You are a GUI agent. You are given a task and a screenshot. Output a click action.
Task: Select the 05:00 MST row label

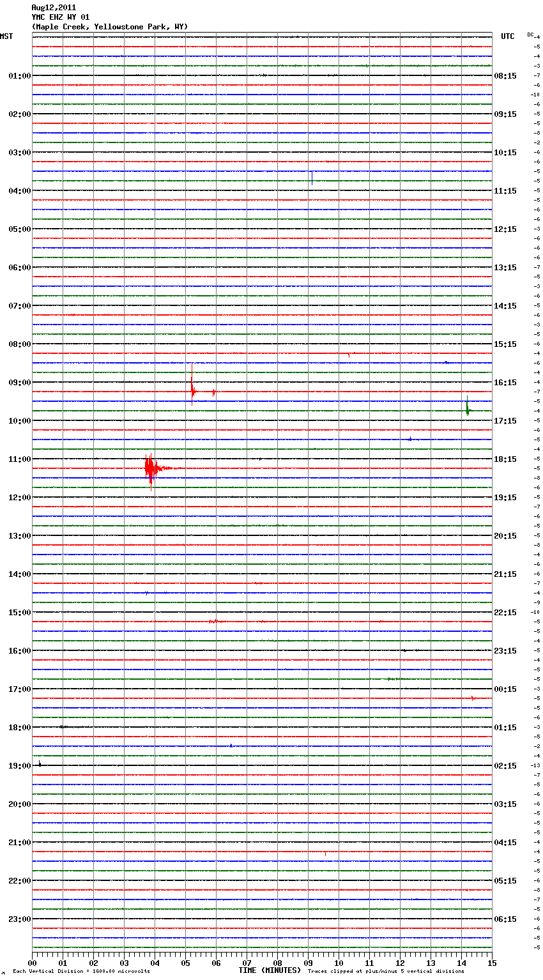point(20,229)
